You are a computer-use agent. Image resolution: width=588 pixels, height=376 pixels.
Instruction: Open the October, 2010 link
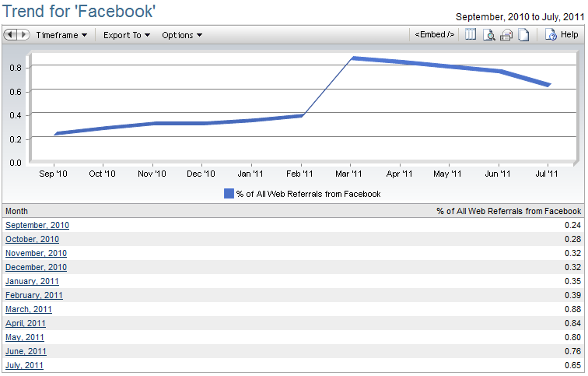coord(32,240)
